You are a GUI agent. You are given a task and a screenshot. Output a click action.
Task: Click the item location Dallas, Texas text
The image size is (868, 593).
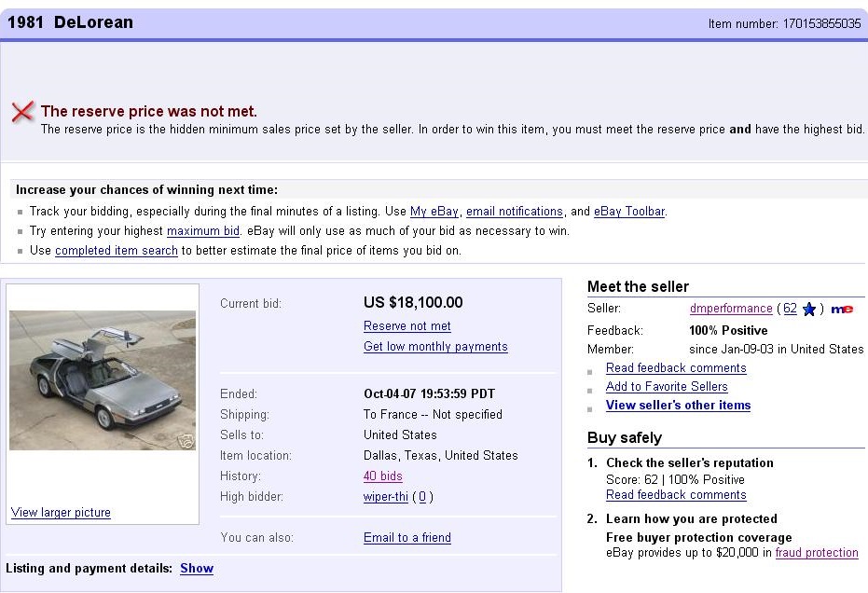[x=441, y=456]
